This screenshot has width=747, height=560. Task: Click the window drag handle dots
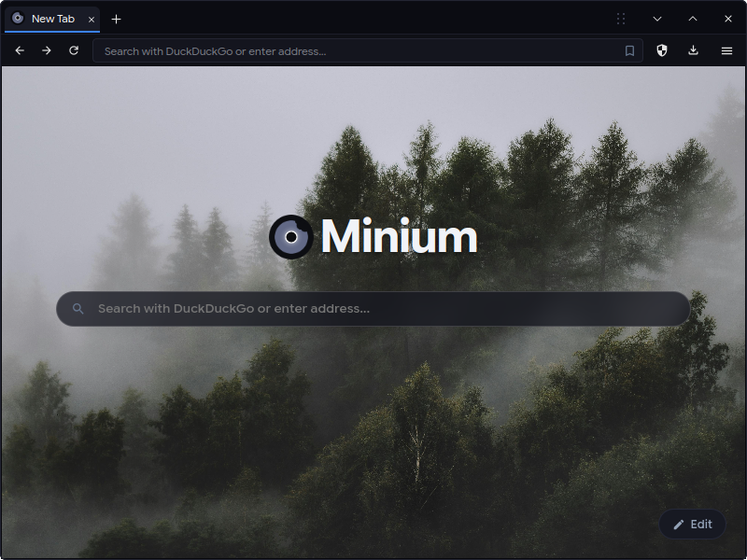pyautogui.click(x=621, y=19)
